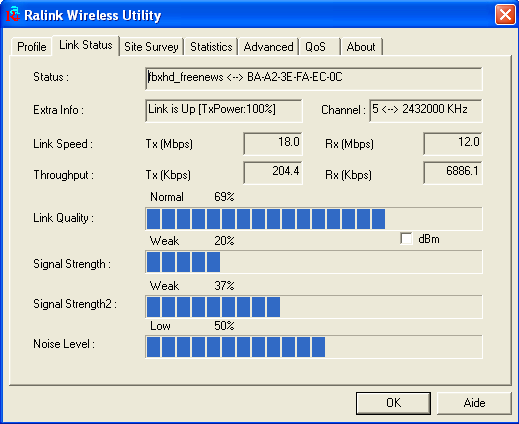Click the 'Channel :' label
519x424 pixels.
pyautogui.click(x=343, y=110)
